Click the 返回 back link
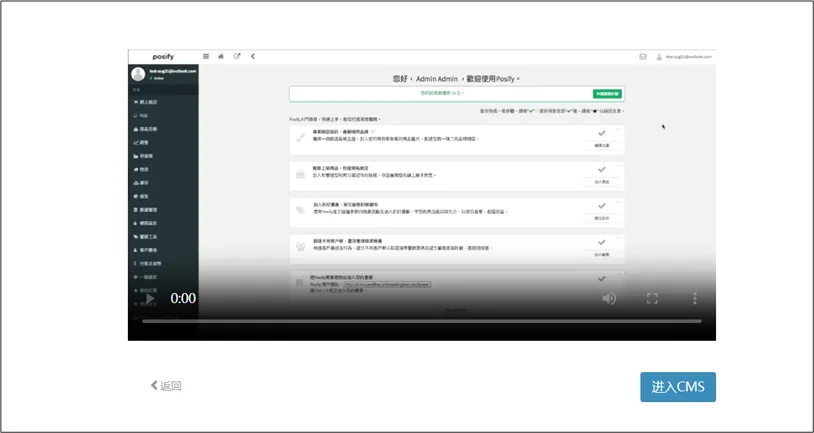Viewport: 814px width, 433px height. pyautogui.click(x=166, y=386)
